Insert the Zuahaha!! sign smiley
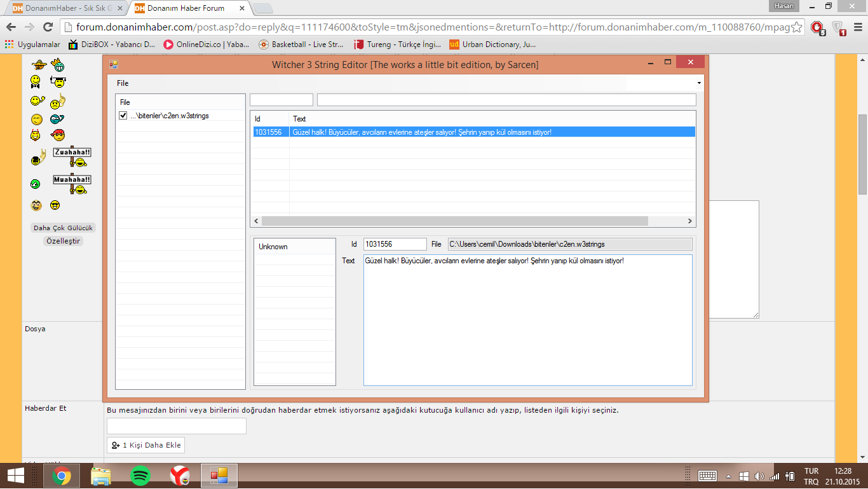 (x=72, y=158)
